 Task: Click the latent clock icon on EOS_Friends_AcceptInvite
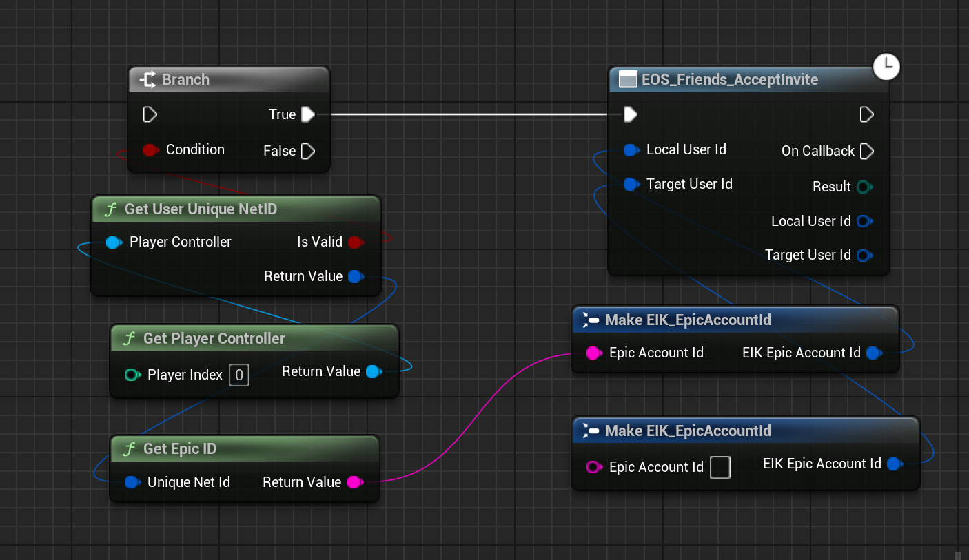886,67
